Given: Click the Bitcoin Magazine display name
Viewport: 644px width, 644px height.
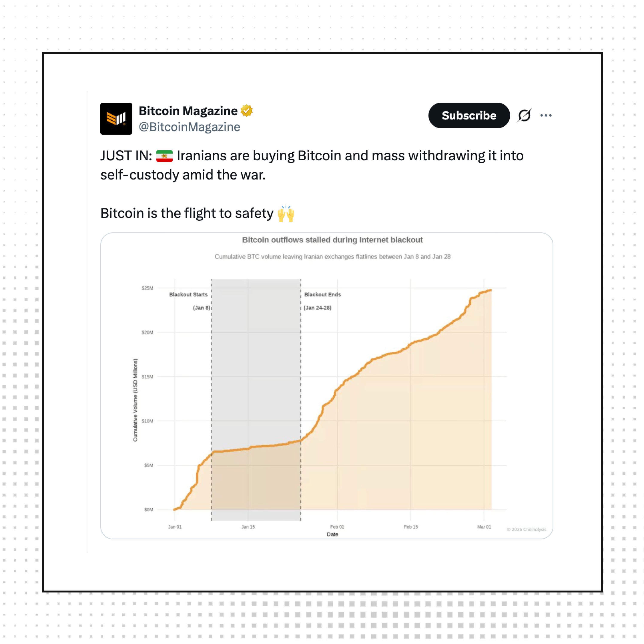Looking at the screenshot, I should (188, 111).
